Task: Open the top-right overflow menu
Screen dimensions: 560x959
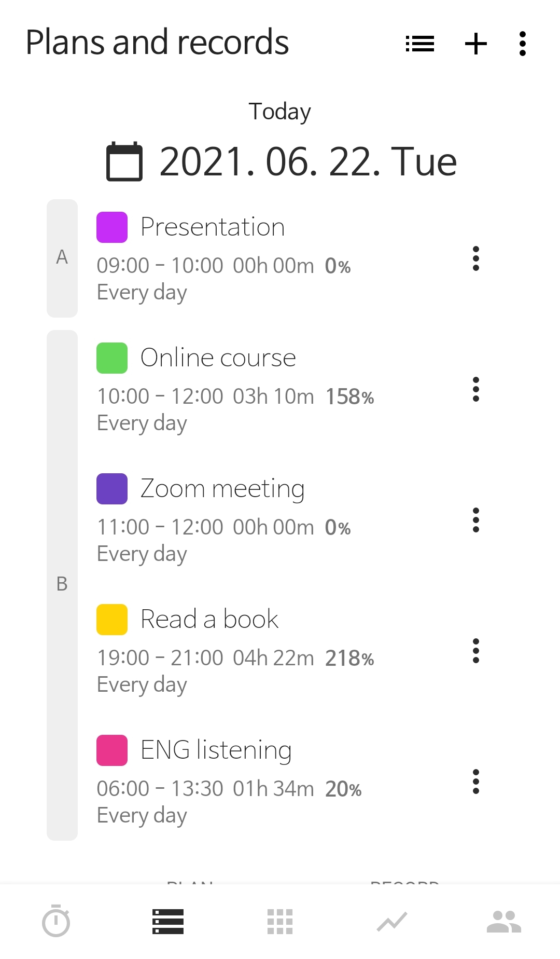Action: coord(522,44)
